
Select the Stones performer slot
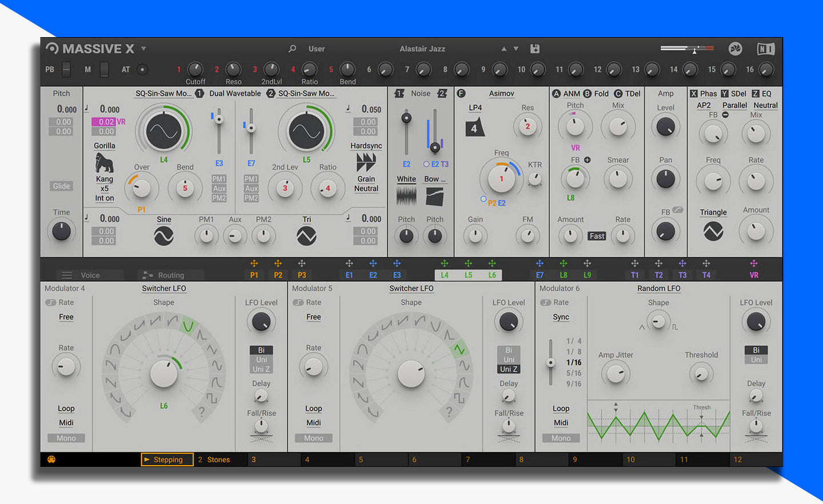click(x=220, y=459)
